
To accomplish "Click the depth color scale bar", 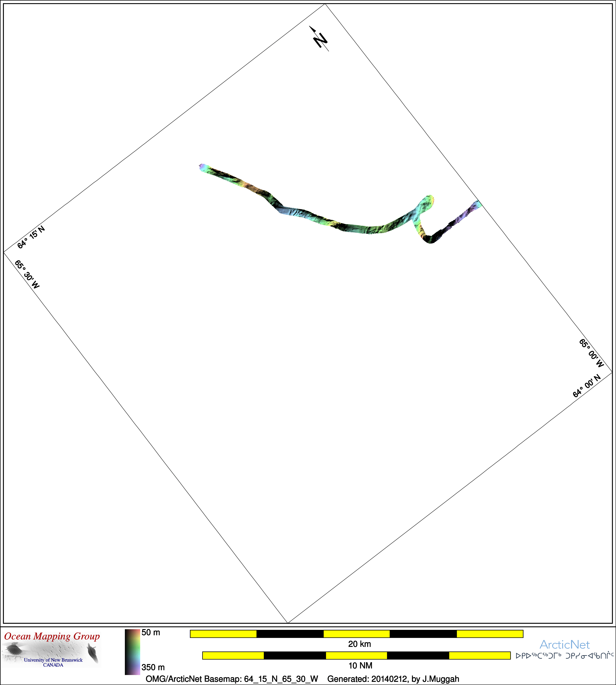I will click(132, 652).
